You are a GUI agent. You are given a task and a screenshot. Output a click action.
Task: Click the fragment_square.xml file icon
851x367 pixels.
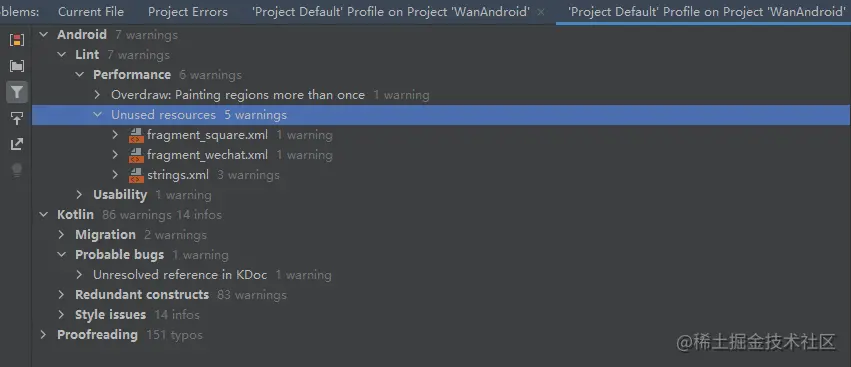(x=136, y=135)
